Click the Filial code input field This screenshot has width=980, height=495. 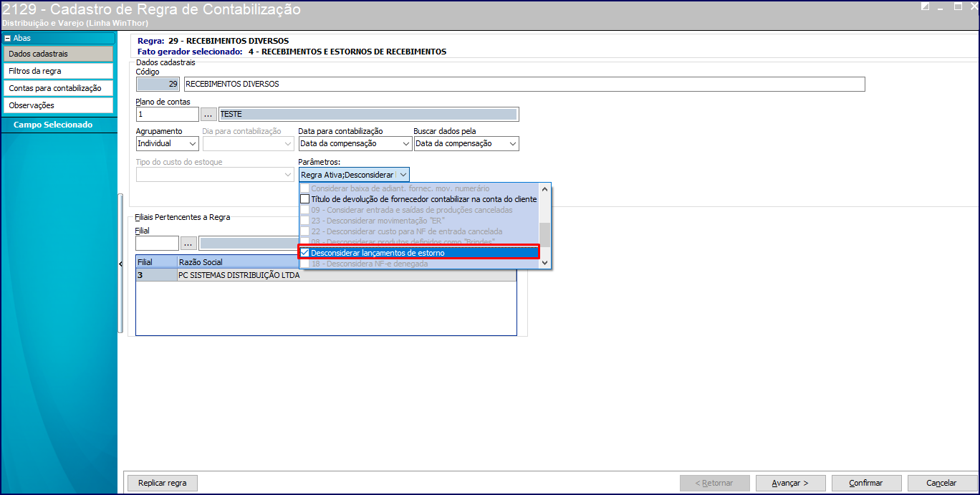tap(157, 243)
